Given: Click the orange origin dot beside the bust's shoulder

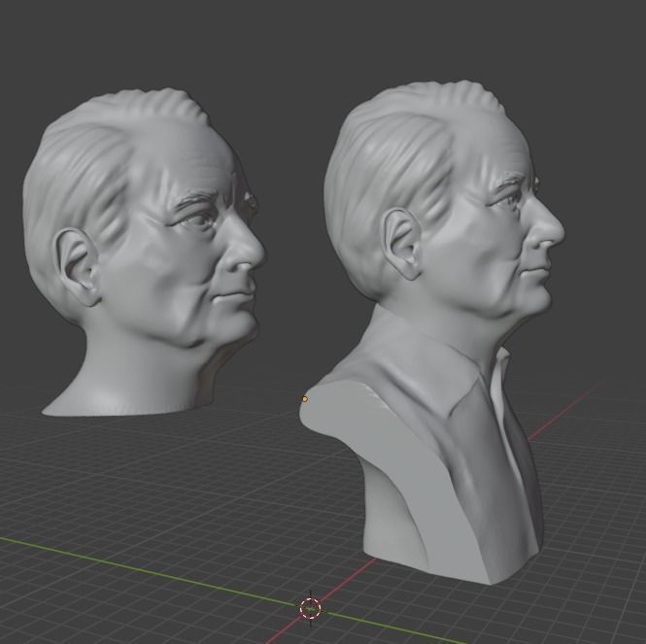Looking at the screenshot, I should [x=305, y=399].
